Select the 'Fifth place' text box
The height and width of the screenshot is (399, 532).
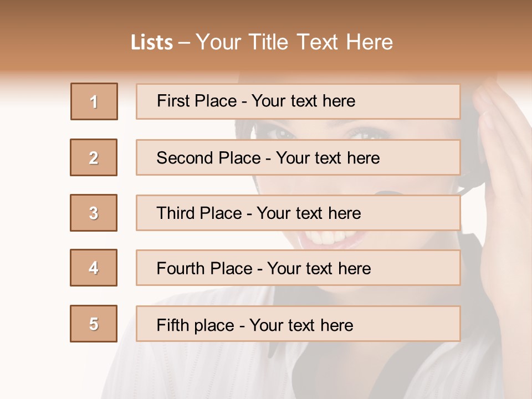click(x=298, y=324)
